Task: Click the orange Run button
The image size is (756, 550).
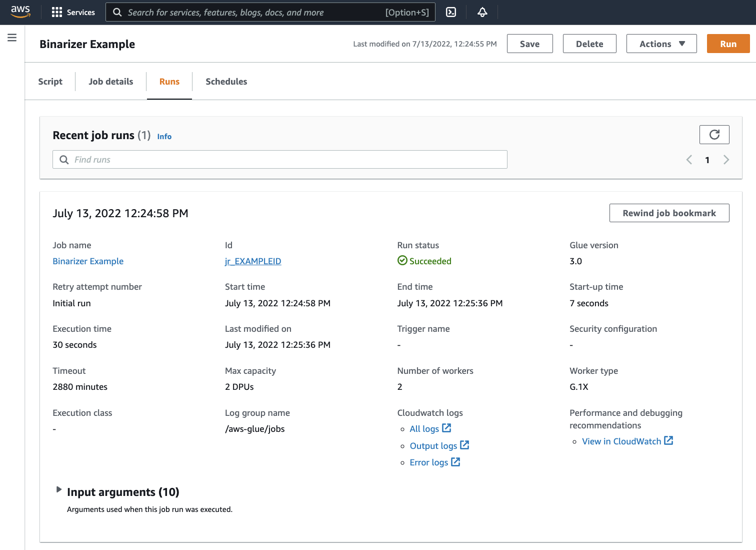Action: coord(728,44)
